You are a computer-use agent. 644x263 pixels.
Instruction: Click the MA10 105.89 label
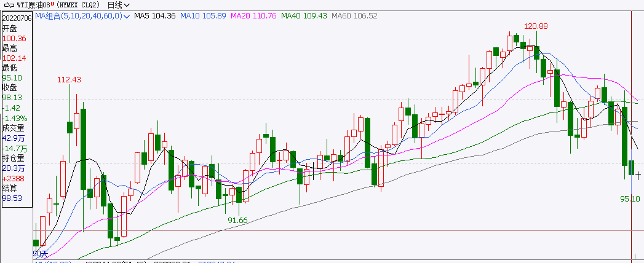(x=204, y=16)
